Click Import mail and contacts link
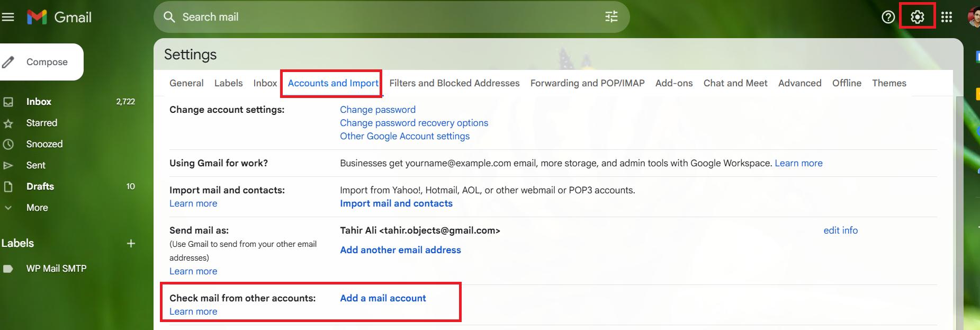 click(396, 203)
